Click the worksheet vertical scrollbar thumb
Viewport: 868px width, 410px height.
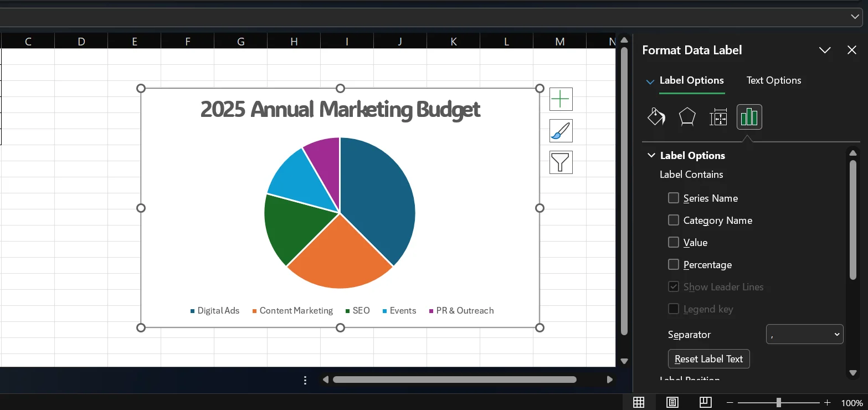click(624, 191)
